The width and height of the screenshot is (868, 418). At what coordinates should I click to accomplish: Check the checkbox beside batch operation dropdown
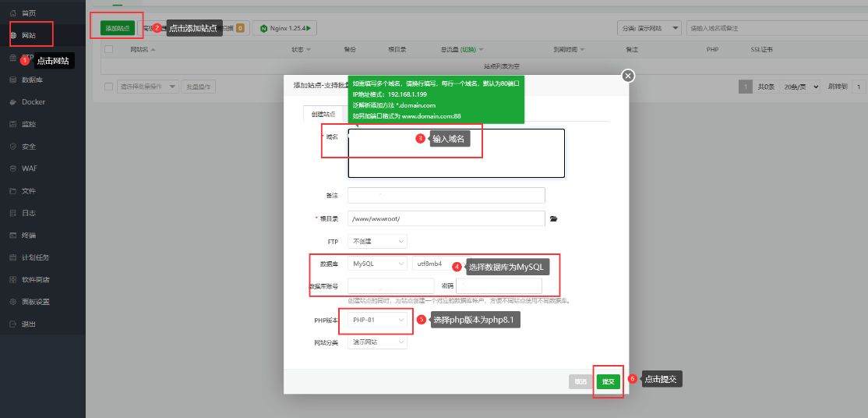109,87
